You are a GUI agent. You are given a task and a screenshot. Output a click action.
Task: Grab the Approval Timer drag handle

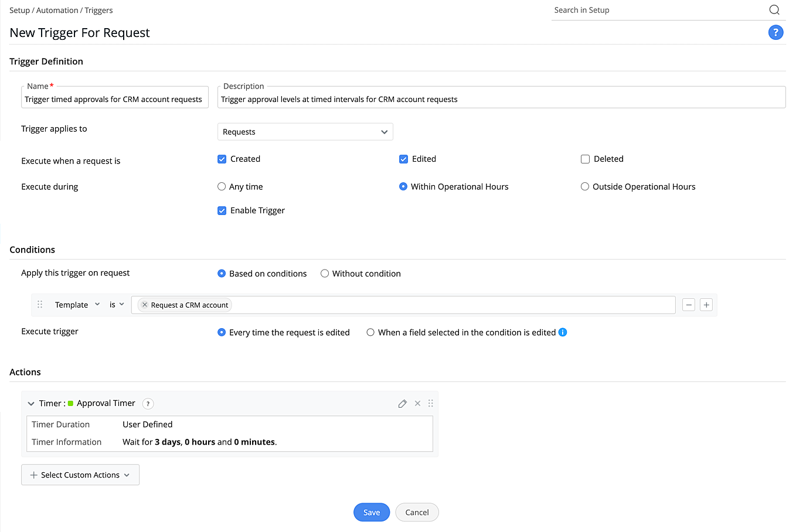(x=431, y=404)
